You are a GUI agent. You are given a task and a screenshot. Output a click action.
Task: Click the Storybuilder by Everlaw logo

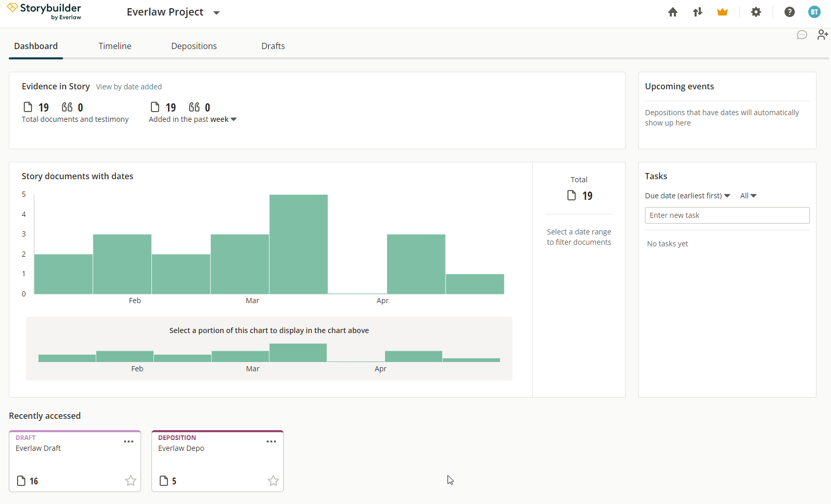(x=44, y=11)
